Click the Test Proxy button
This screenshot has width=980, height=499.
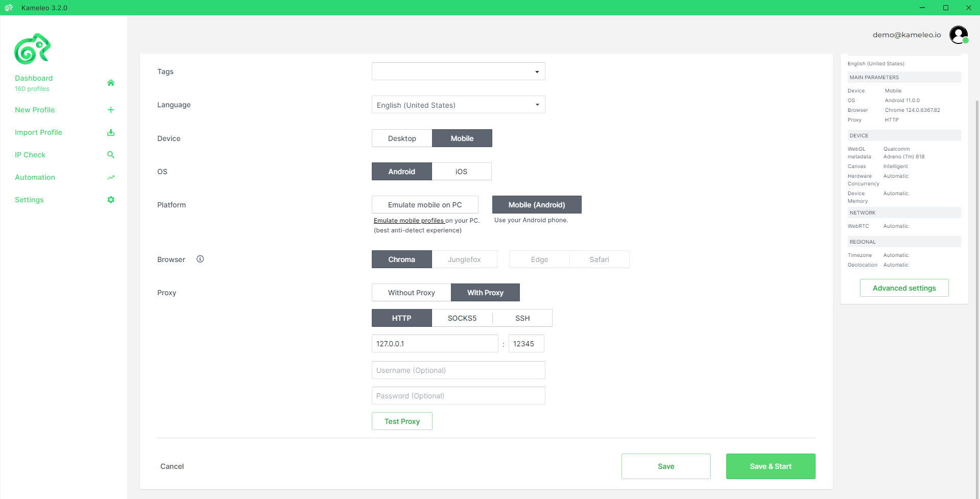pos(402,421)
